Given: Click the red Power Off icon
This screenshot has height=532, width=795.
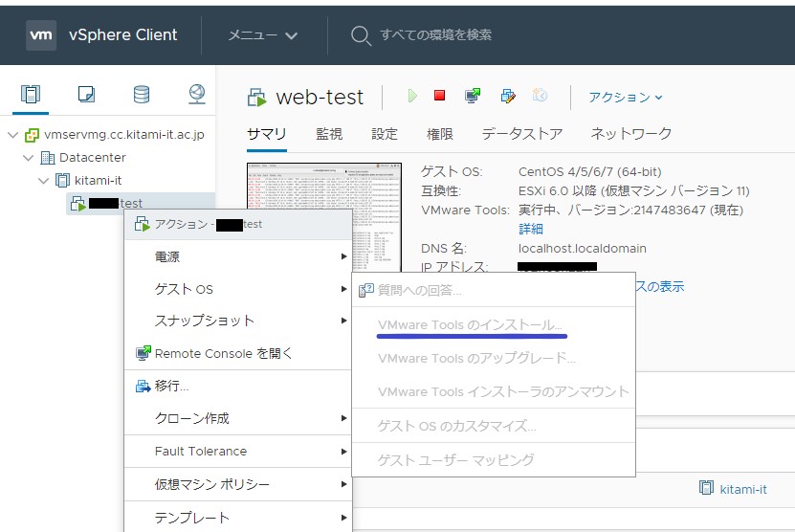Looking at the screenshot, I should click(439, 95).
